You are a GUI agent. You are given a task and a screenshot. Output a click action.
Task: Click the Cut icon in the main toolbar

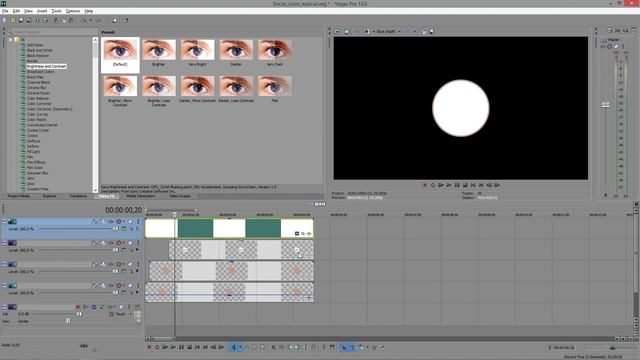56,20
